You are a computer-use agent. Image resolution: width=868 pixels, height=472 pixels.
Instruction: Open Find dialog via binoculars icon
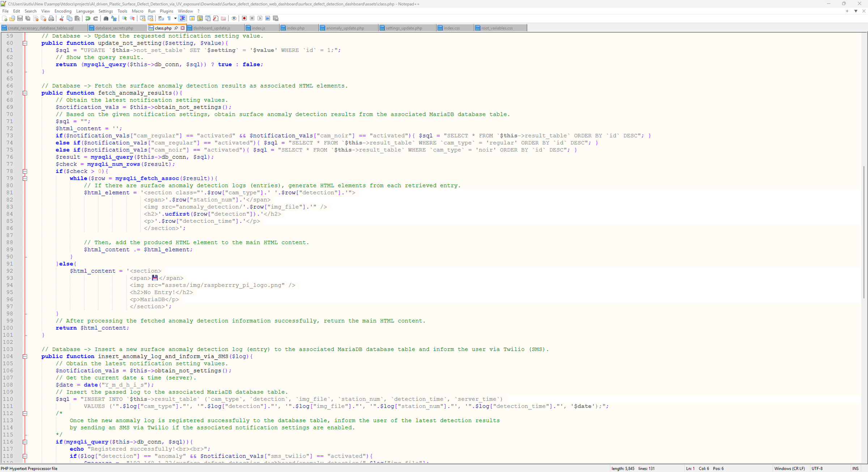click(106, 18)
